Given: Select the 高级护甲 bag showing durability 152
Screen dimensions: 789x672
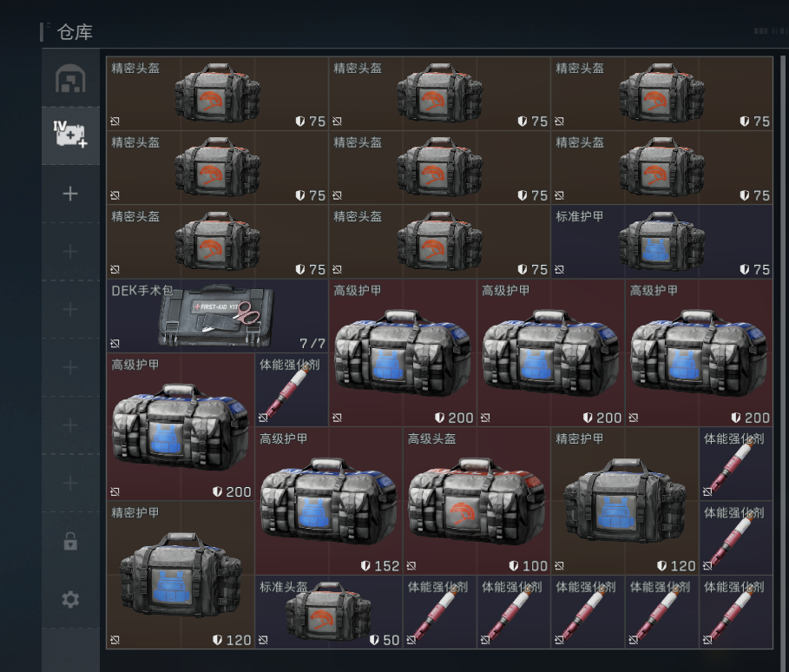Looking at the screenshot, I should (329, 501).
